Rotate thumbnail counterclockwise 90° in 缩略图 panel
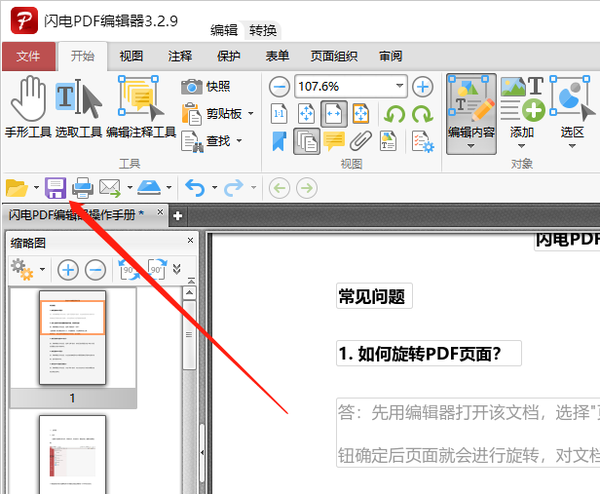This screenshot has width=600, height=494. pyautogui.click(x=129, y=268)
